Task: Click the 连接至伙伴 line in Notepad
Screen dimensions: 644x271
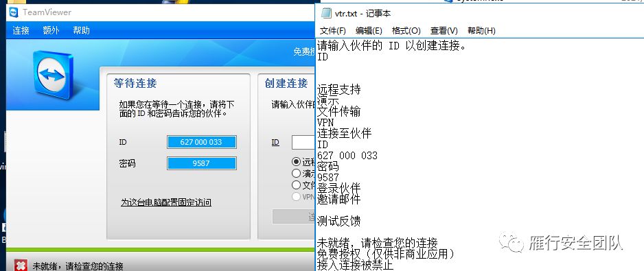Action: coord(344,133)
